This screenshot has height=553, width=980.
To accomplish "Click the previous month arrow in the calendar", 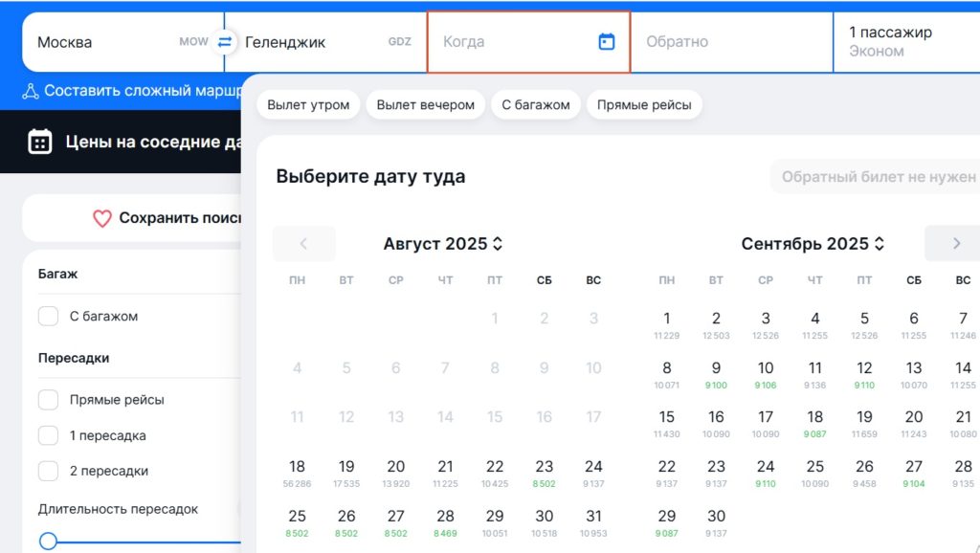I will (x=303, y=244).
